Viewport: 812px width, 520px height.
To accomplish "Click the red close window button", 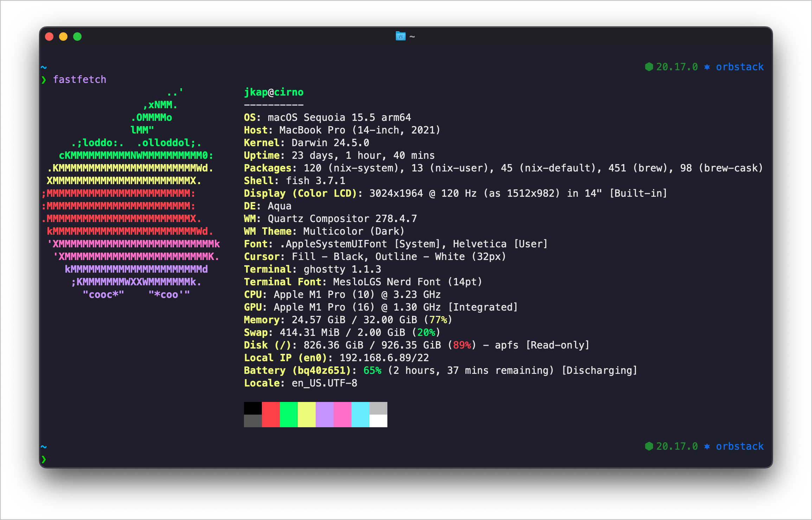I will [49, 37].
